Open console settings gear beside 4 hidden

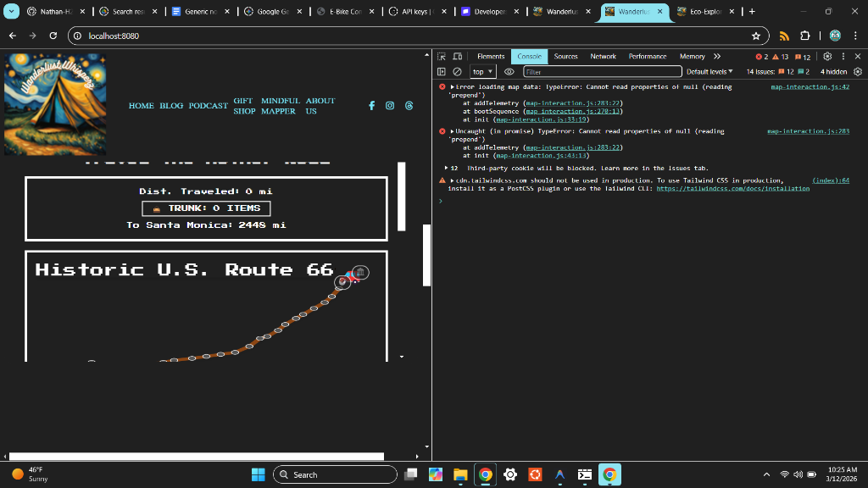(x=858, y=72)
